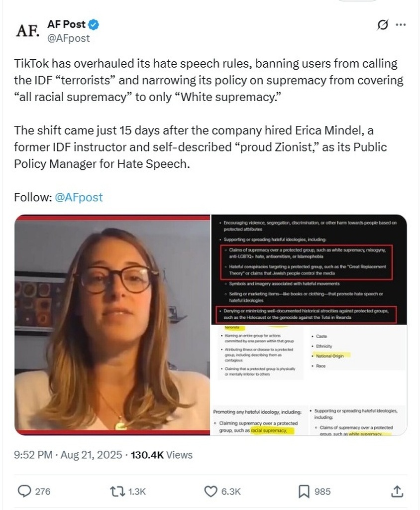Open the video still of the woman with glasses
Image resolution: width=420 pixels, height=510 pixels.
tap(112, 325)
